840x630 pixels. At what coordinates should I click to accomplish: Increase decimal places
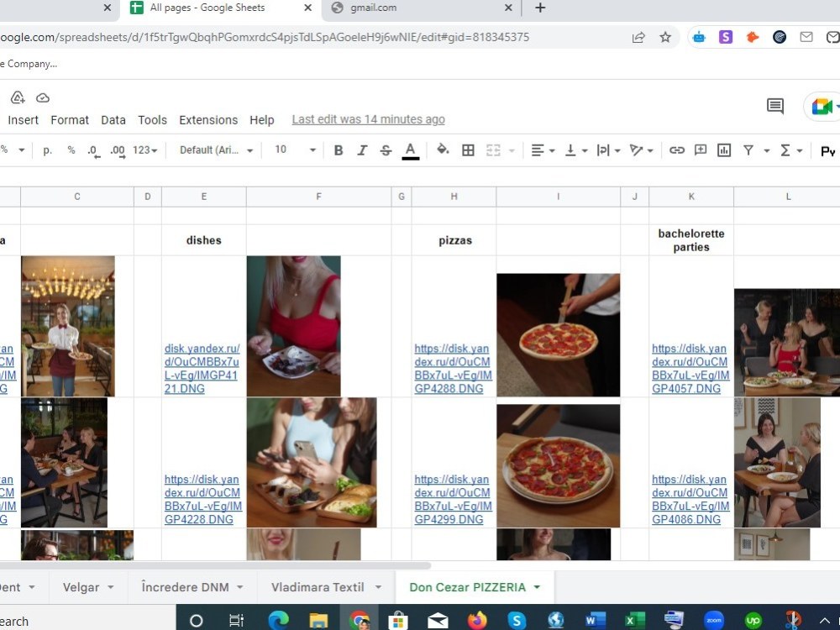(118, 150)
